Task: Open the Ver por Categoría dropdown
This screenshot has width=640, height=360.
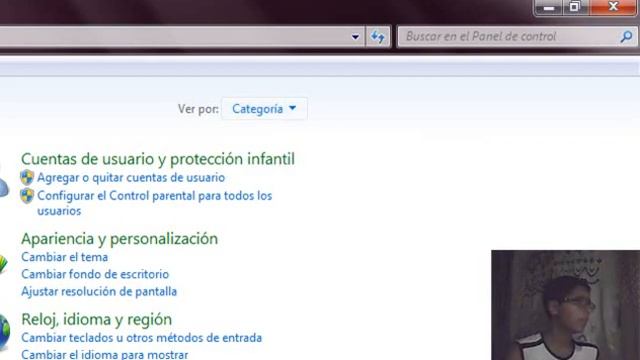Action: coord(264,109)
